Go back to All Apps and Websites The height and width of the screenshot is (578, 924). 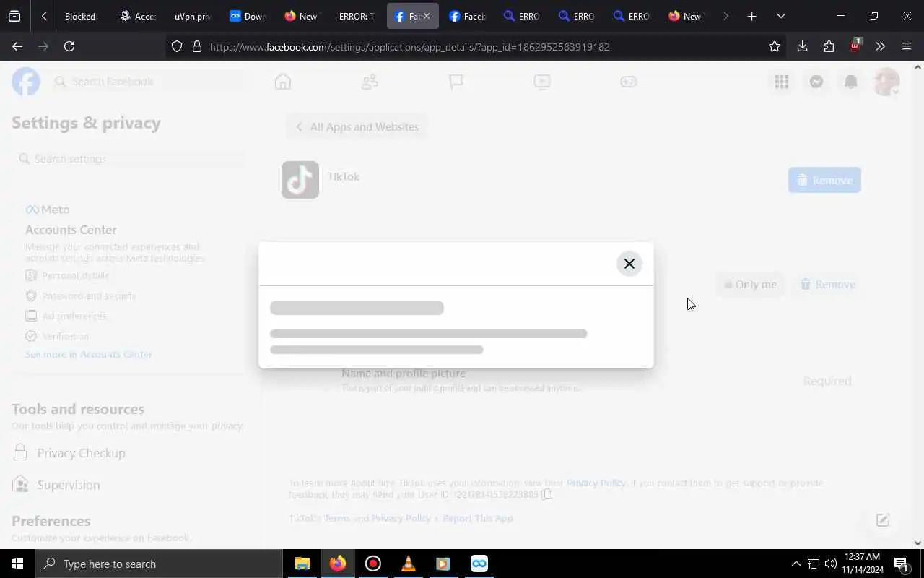click(x=357, y=127)
